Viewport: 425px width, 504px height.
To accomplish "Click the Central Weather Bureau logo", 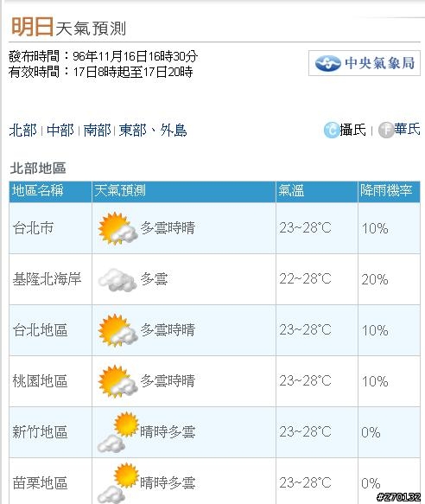I will point(365,63).
